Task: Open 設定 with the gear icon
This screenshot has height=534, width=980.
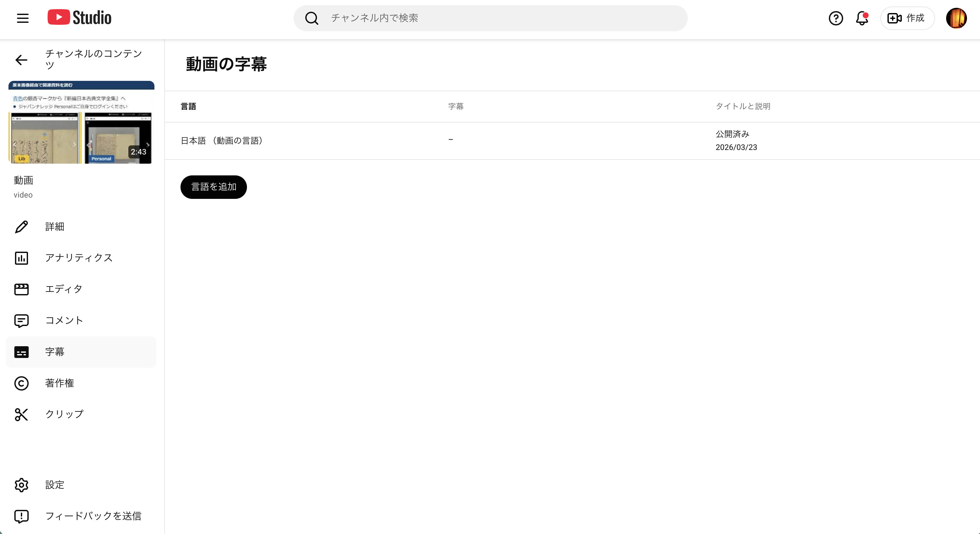Action: click(x=21, y=484)
